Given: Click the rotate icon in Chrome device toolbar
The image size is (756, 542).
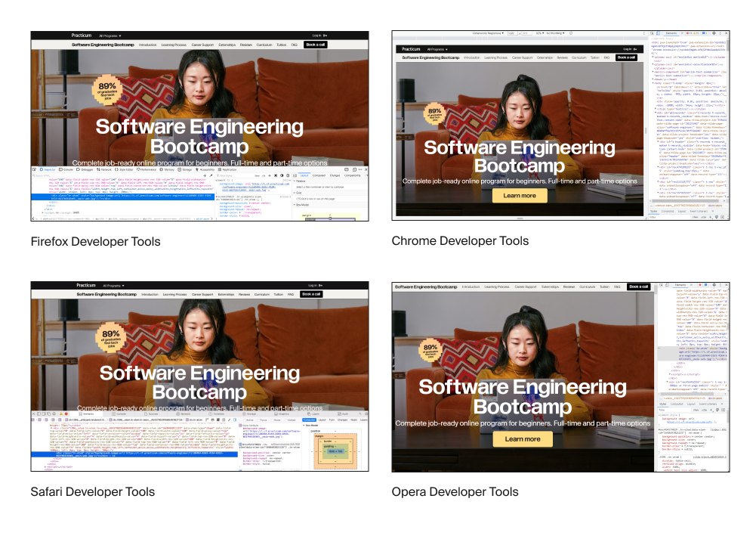Looking at the screenshot, I should coord(571,33).
